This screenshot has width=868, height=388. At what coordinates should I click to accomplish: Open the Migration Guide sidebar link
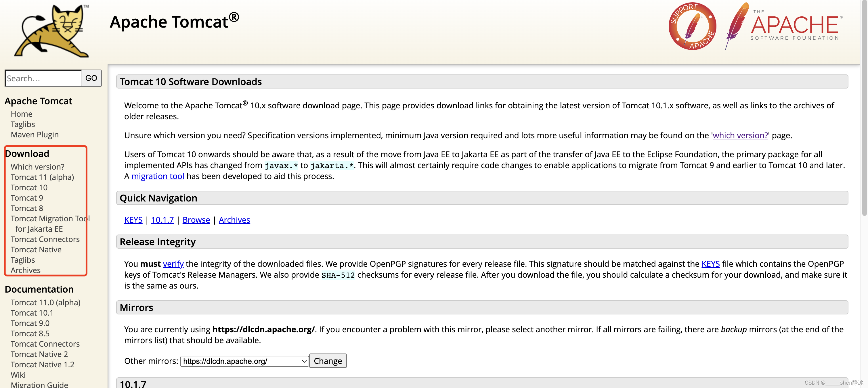coord(39,384)
